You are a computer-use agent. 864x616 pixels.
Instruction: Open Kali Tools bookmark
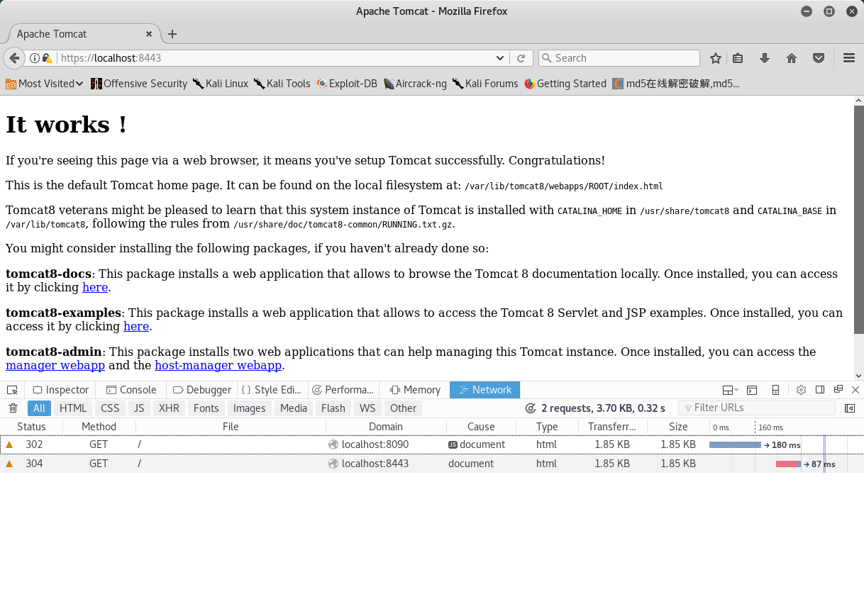click(x=282, y=84)
